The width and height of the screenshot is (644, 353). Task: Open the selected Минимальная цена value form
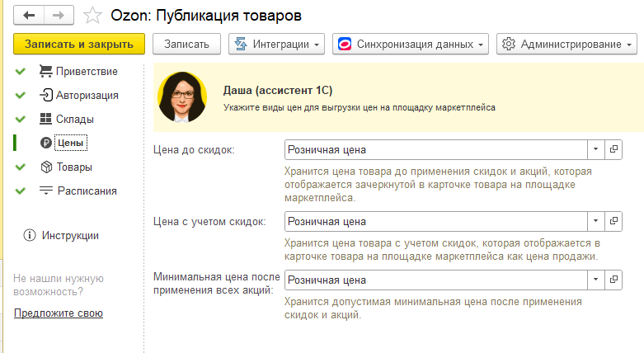pyautogui.click(x=613, y=280)
